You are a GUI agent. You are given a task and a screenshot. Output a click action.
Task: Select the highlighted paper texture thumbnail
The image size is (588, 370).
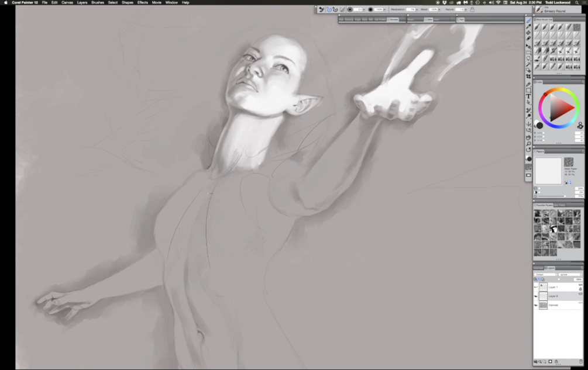[553, 229]
